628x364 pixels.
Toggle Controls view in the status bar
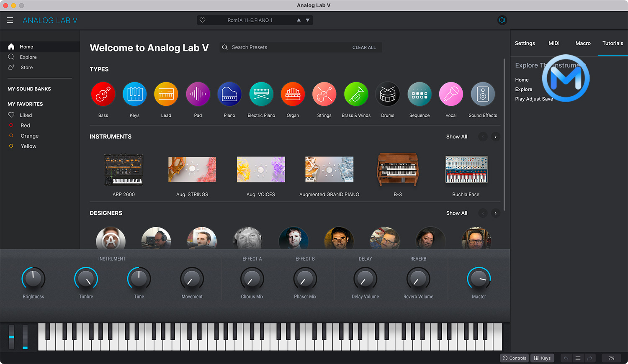tap(514, 358)
